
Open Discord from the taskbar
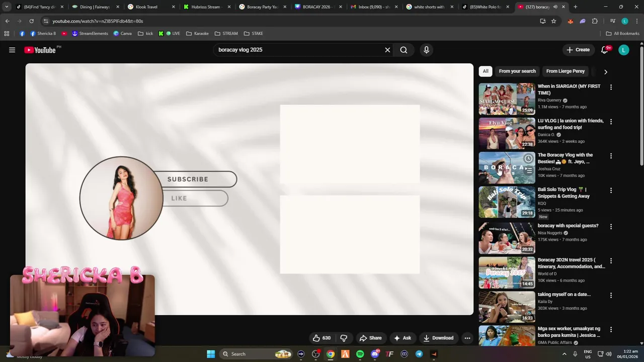(375, 354)
